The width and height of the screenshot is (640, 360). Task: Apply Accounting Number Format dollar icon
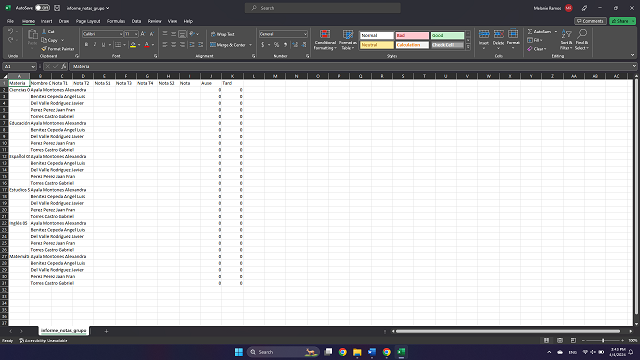[263, 44]
